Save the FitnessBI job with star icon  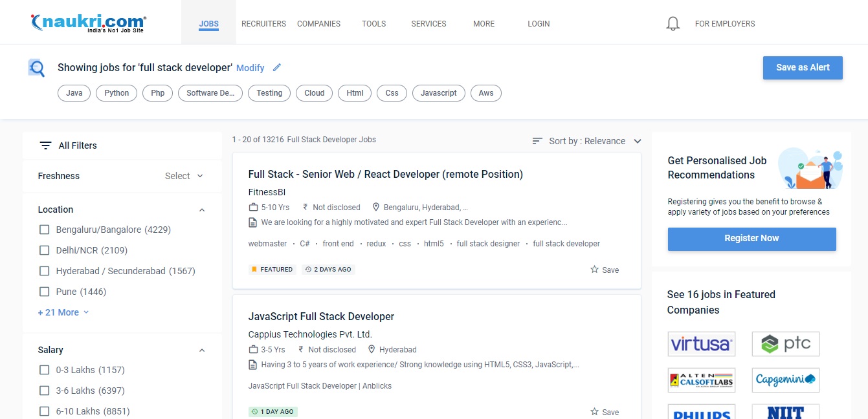point(594,270)
